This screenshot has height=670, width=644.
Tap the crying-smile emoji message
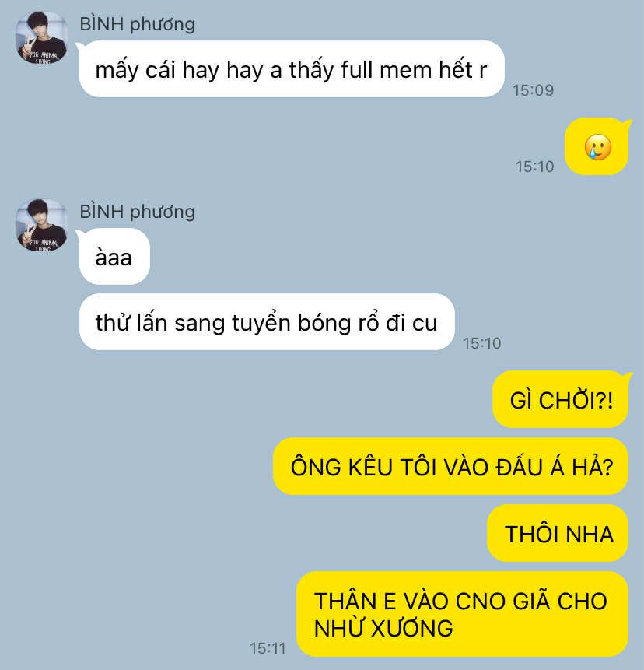[x=597, y=147]
